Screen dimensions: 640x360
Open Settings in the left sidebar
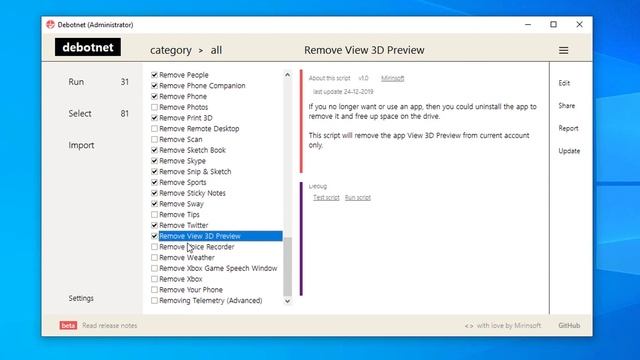81,298
